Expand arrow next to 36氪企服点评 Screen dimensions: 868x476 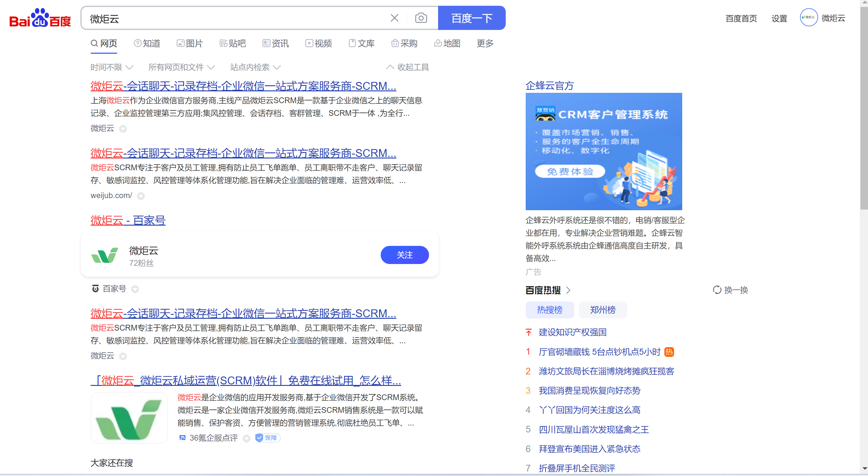[247, 439]
